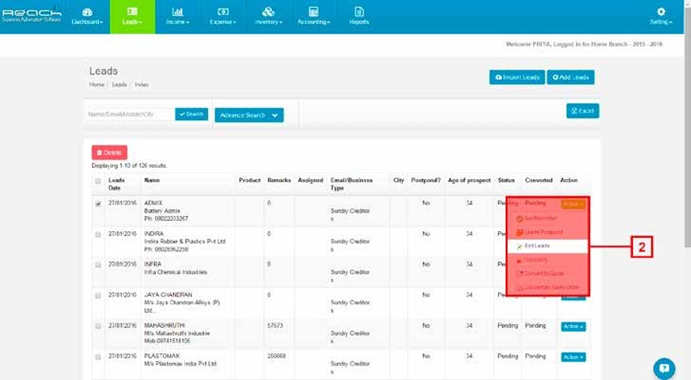This screenshot has width=691, height=380.
Task: Tick the INDIRA lead row checkbox
Action: tap(98, 235)
